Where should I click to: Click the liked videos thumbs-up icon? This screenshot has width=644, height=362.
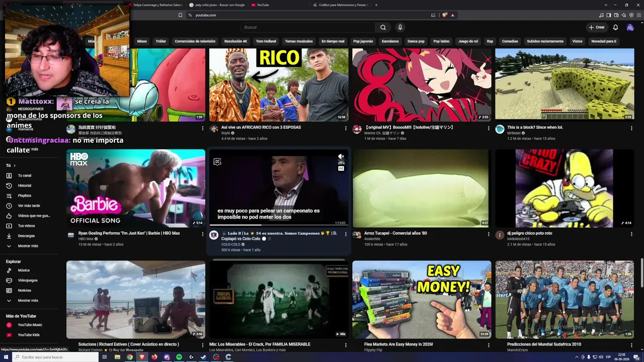pyautogui.click(x=9, y=216)
